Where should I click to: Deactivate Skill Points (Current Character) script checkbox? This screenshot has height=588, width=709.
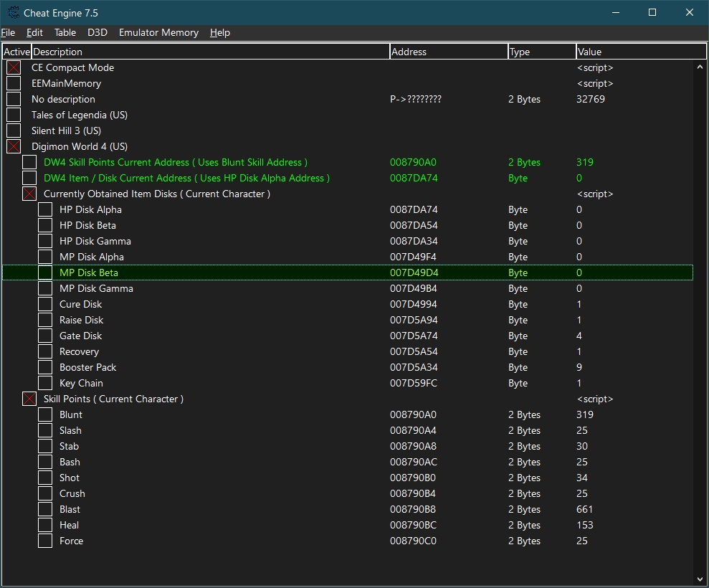coord(29,399)
